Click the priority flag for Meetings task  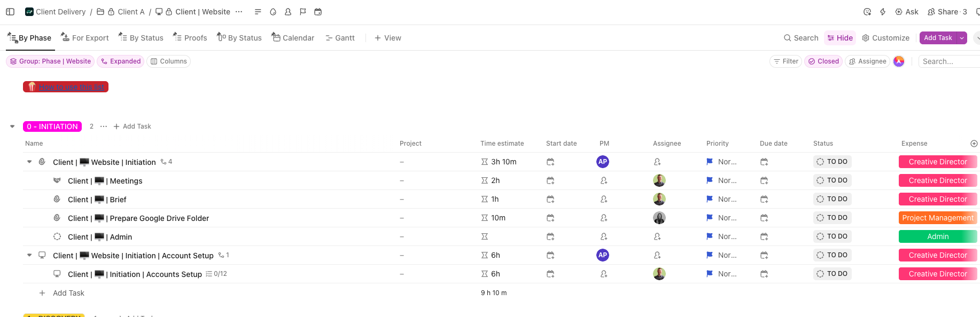pyautogui.click(x=710, y=180)
